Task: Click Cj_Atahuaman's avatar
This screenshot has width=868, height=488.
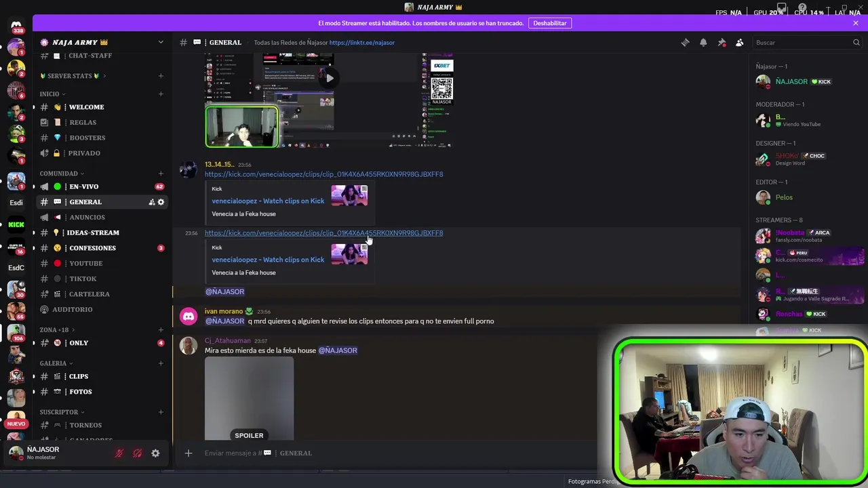Action: coord(189,346)
